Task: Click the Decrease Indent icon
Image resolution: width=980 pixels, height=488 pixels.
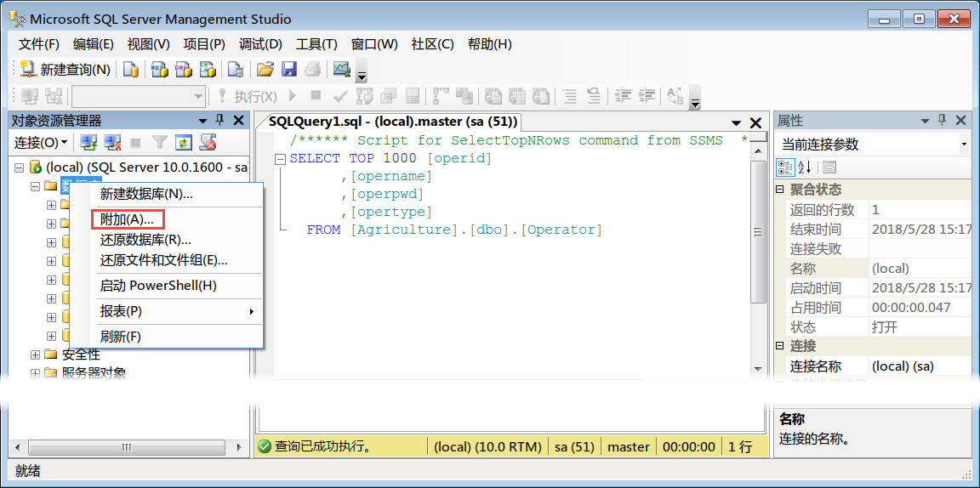Action: (x=623, y=96)
